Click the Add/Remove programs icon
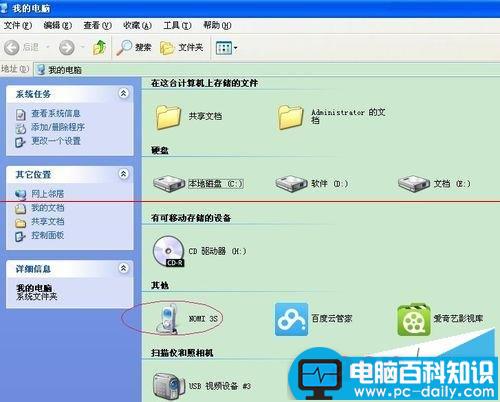500x402 pixels. pyautogui.click(x=21, y=128)
